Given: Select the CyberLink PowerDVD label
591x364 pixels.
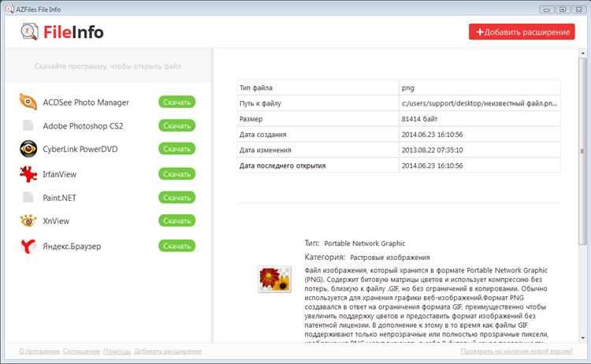Looking at the screenshot, I should pos(80,149).
